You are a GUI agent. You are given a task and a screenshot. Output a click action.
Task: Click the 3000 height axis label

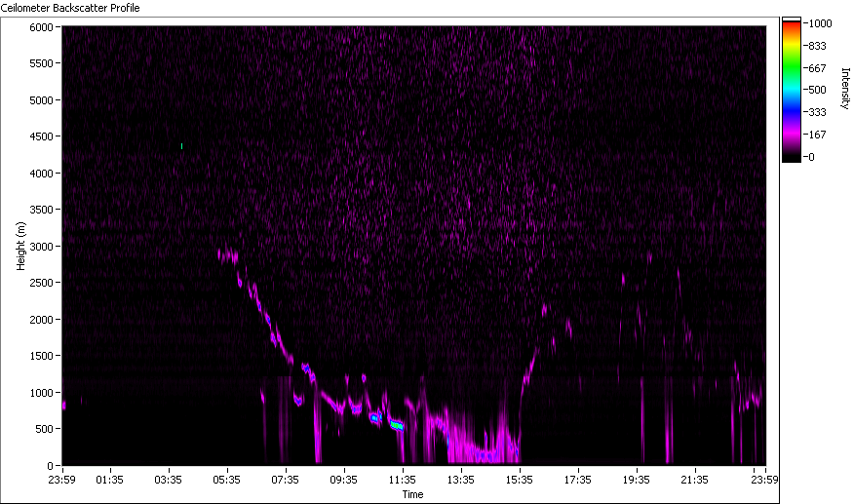41,247
